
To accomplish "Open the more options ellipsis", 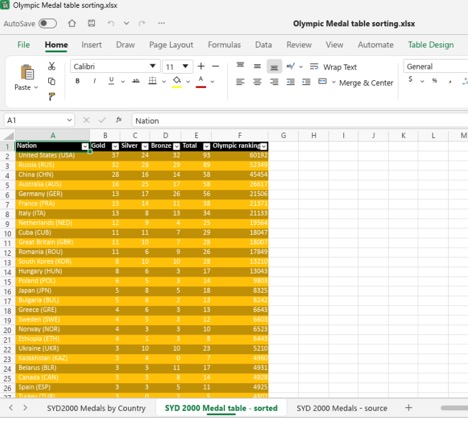I will 161,23.
